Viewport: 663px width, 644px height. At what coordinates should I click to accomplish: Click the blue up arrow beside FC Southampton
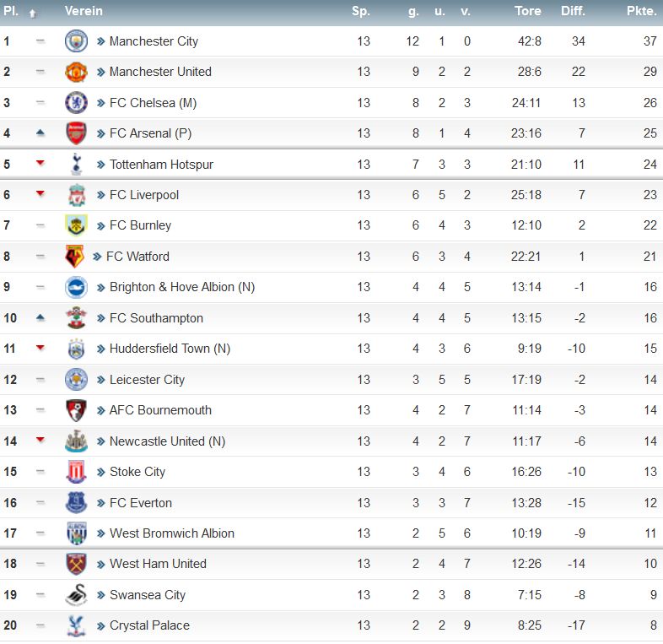(40, 317)
